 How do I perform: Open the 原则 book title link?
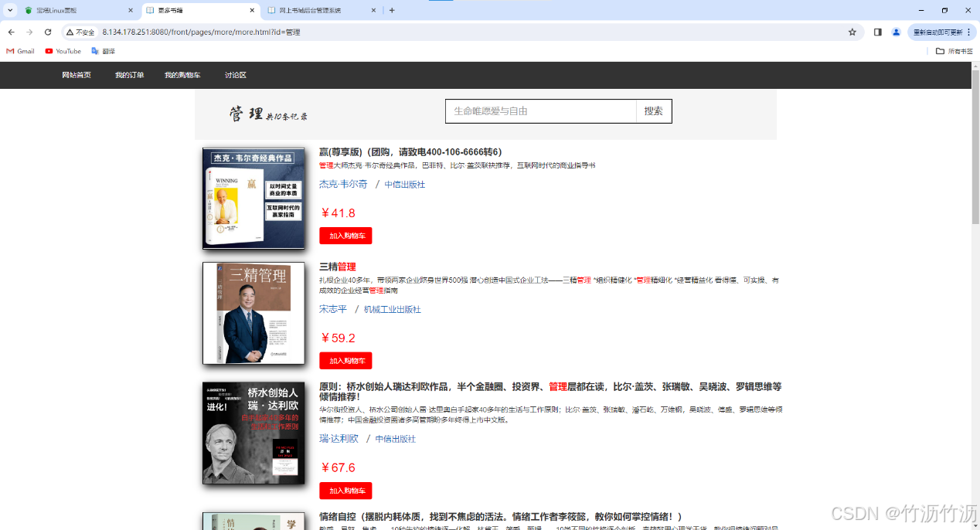coord(550,391)
